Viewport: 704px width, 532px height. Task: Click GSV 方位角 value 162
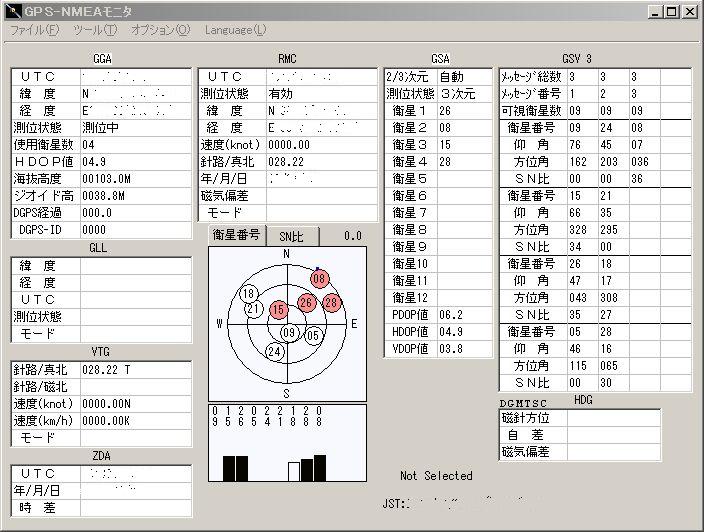pos(578,162)
